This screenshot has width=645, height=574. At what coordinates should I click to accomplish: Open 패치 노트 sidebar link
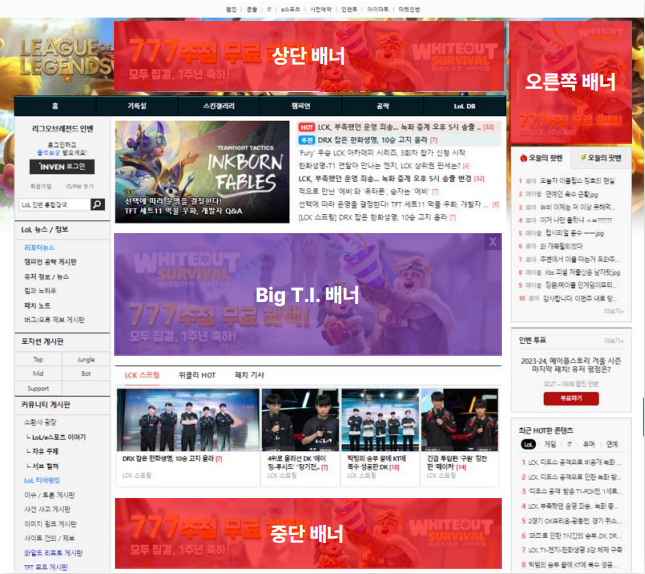(37, 305)
